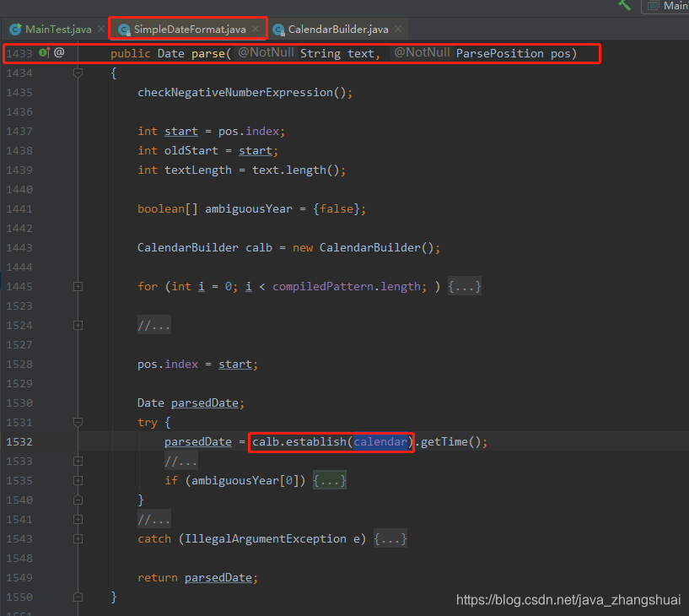
Task: Click the MainTest.java class file icon
Action: tap(16, 30)
